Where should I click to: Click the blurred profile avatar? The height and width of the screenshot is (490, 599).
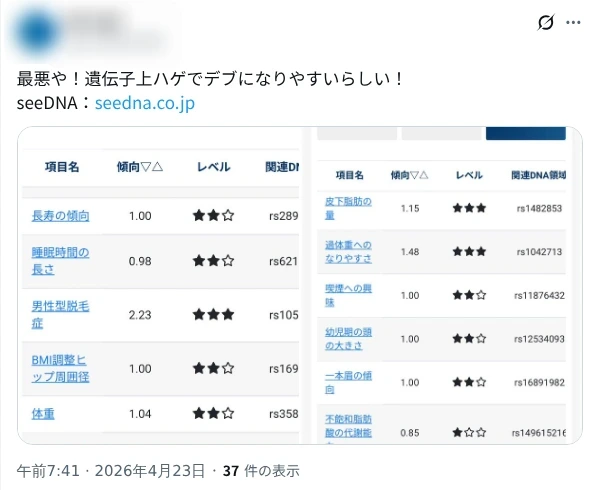pyautogui.click(x=37, y=31)
